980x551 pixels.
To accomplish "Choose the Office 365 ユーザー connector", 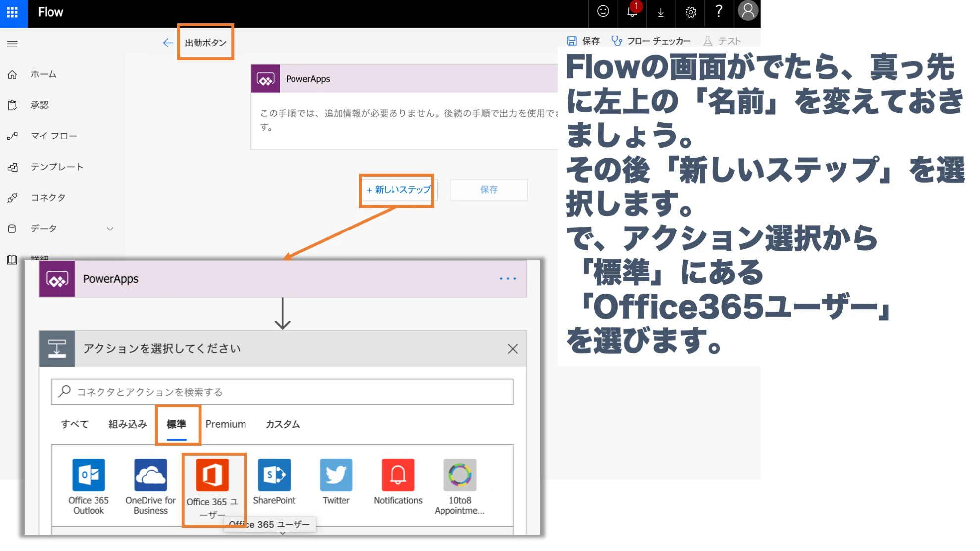I will coord(212,489).
